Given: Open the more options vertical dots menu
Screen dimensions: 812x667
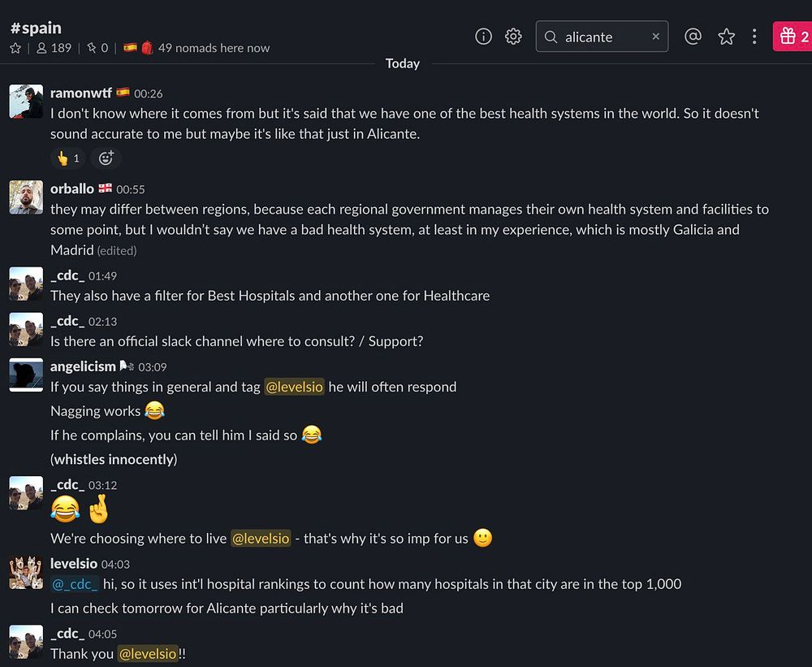Looking at the screenshot, I should coord(754,37).
